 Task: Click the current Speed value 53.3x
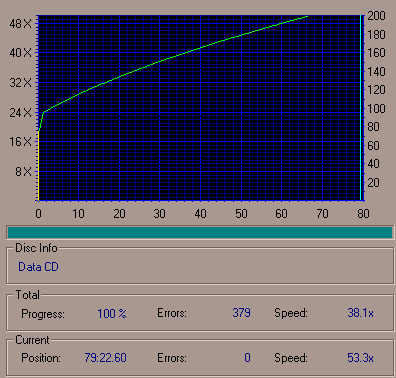pyautogui.click(x=360, y=358)
